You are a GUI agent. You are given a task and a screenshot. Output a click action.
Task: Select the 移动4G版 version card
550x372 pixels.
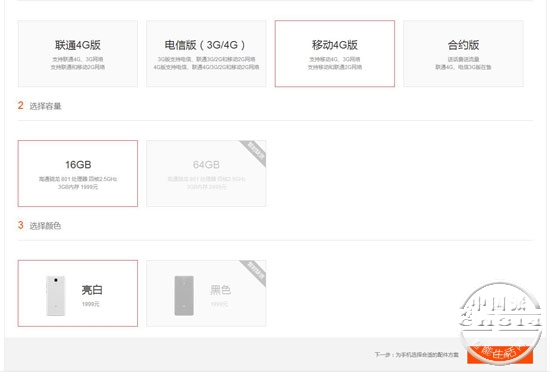pos(335,53)
